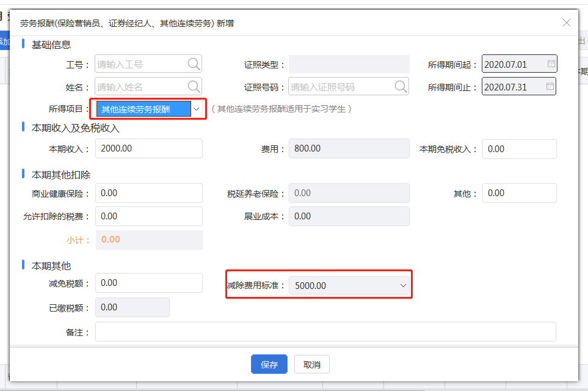Image resolution: width=588 pixels, height=391 pixels.
Task: Click the 本期收入及免税收入 section heading
Action: (x=75, y=128)
